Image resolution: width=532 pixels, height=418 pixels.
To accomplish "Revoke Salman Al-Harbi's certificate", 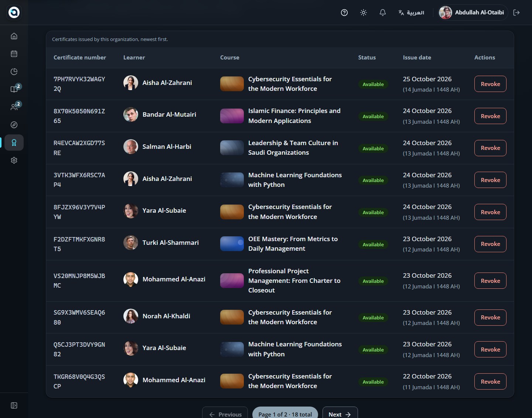I will [x=490, y=148].
